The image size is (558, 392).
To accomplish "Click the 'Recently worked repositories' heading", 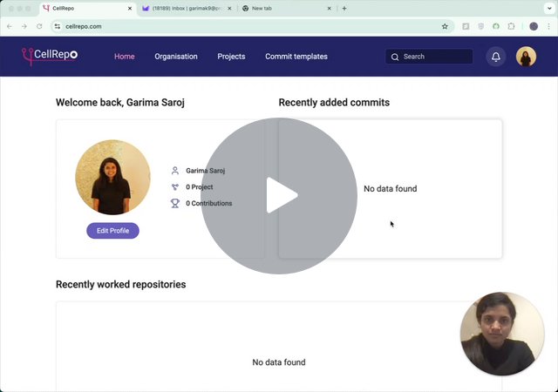I will pyautogui.click(x=120, y=284).
